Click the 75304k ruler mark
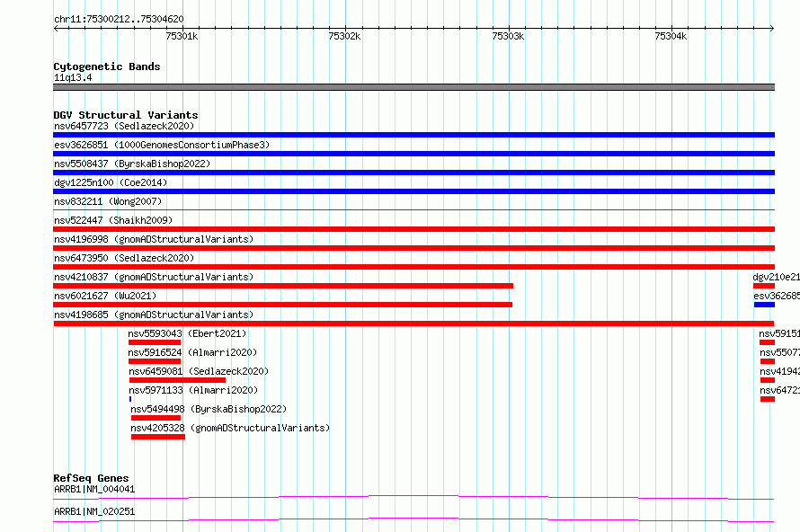Viewport: 800px width, 532px height. click(671, 36)
